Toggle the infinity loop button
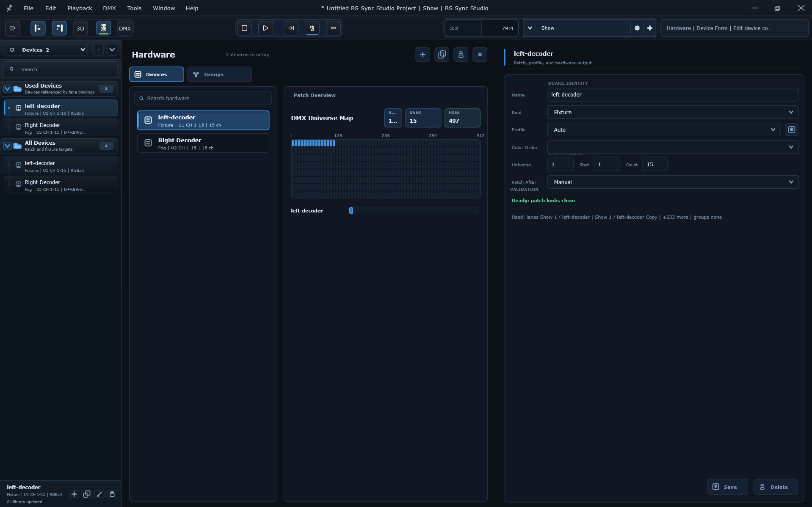The width and height of the screenshot is (812, 507). (333, 28)
